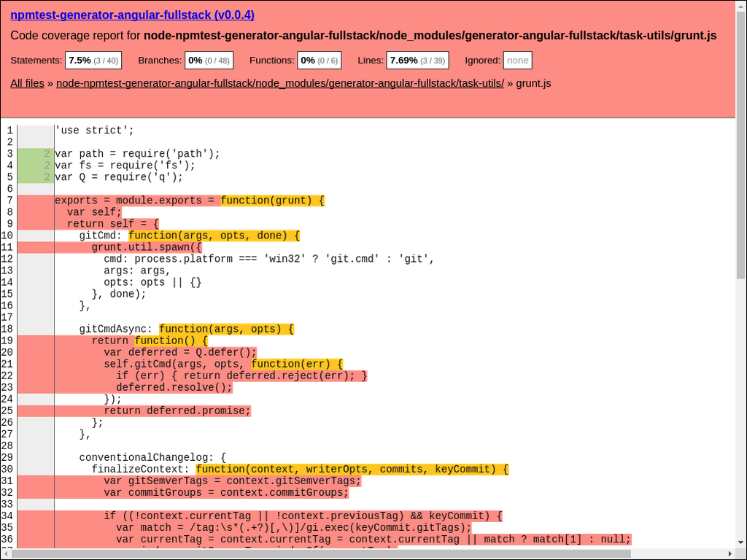
Task: Click the 'var deferred = Q.defer();' line
Action: pyautogui.click(x=180, y=352)
